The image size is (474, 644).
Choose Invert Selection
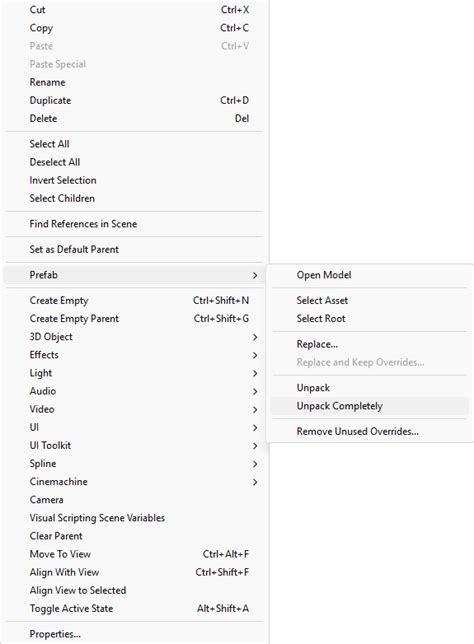pyautogui.click(x=134, y=180)
